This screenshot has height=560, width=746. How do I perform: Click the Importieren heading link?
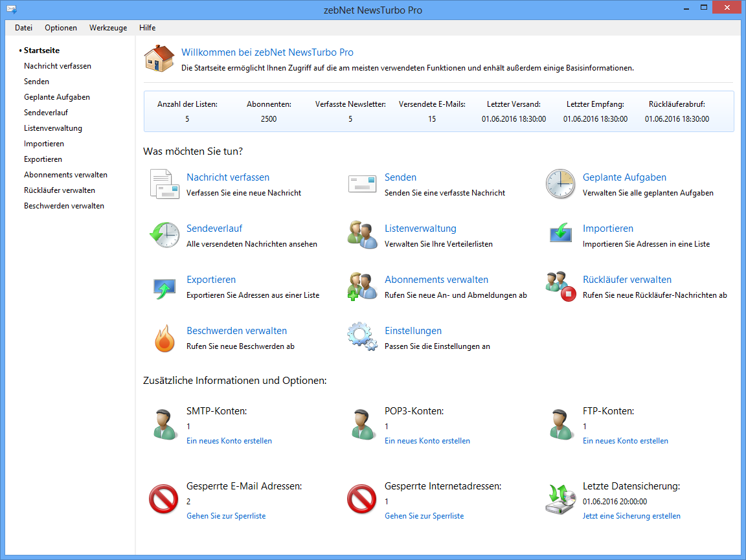tap(608, 229)
